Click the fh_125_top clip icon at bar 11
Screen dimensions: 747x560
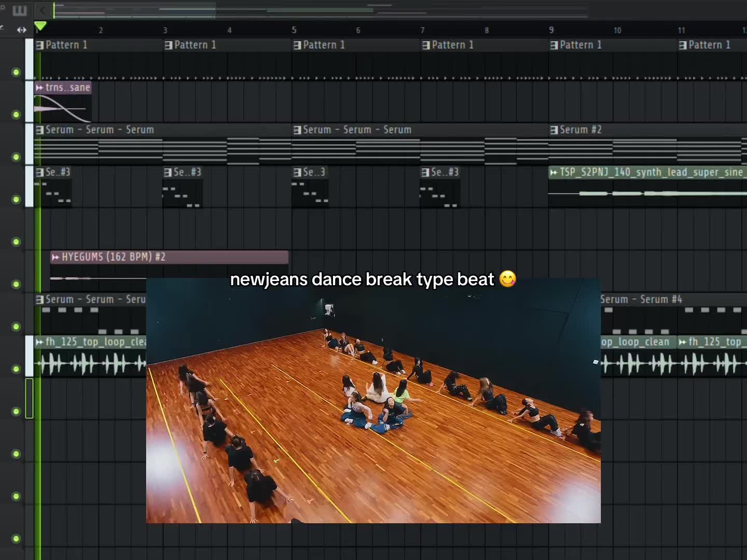[x=683, y=342]
